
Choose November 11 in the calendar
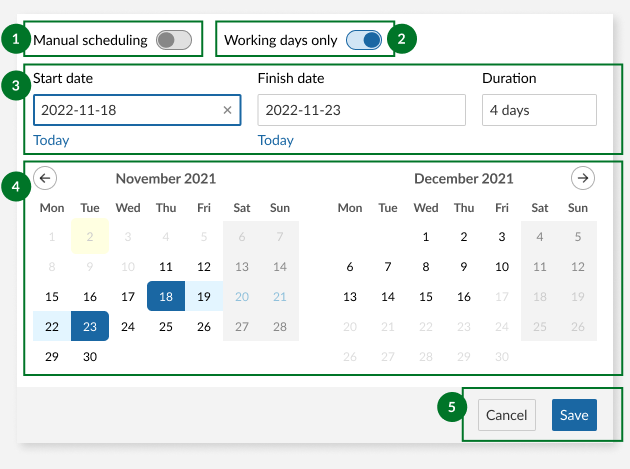click(x=165, y=267)
